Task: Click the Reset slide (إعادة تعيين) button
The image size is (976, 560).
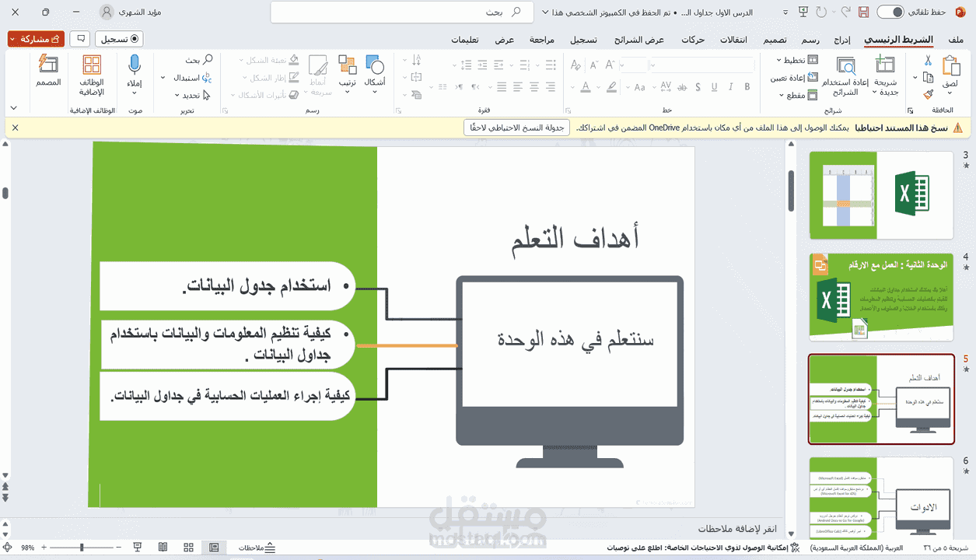Action: click(793, 78)
